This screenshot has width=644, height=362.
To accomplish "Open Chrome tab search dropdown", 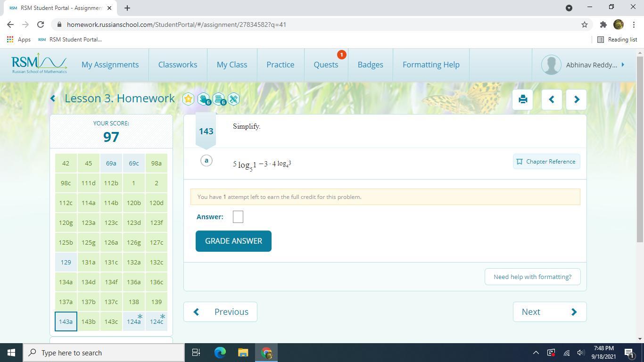I will point(569,8).
